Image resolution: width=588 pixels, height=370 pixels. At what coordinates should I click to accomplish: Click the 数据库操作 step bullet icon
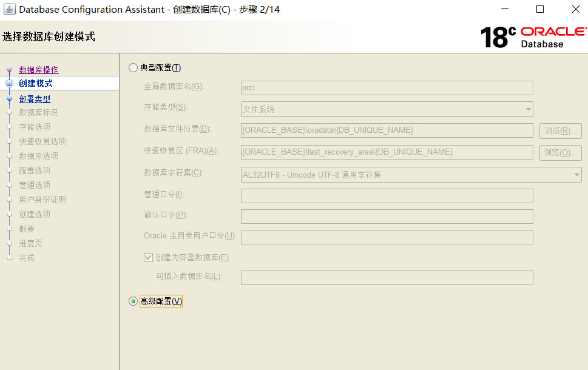[9, 69]
